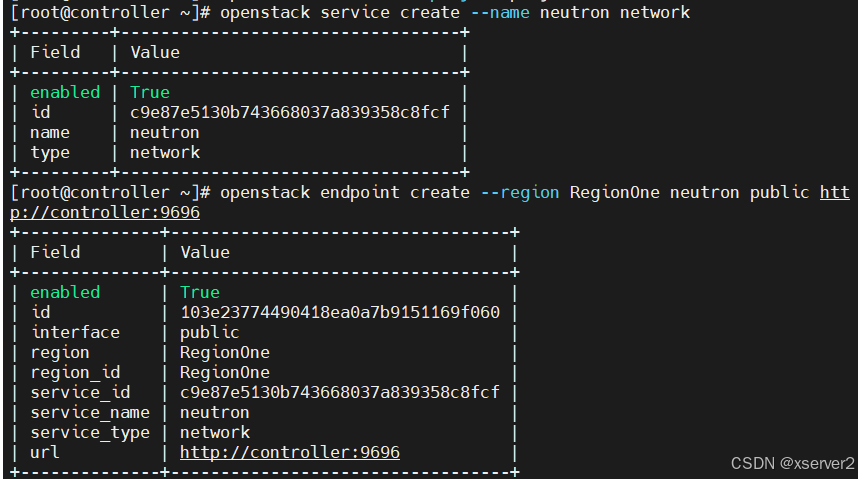Screen dimensions: 859x479
Task: Click '[root@controller ~]#' prompt of service create line
Action: point(110,12)
